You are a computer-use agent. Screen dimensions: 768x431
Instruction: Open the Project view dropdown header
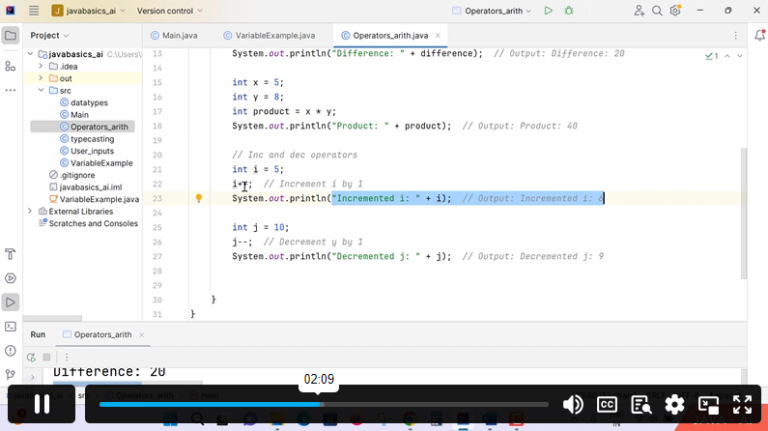click(x=49, y=35)
